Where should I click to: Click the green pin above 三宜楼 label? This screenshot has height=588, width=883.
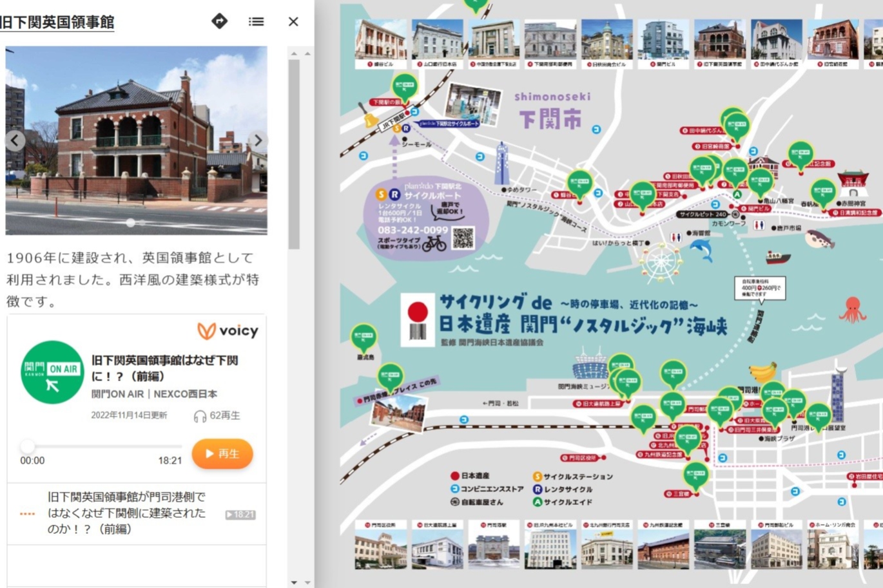tap(695, 475)
